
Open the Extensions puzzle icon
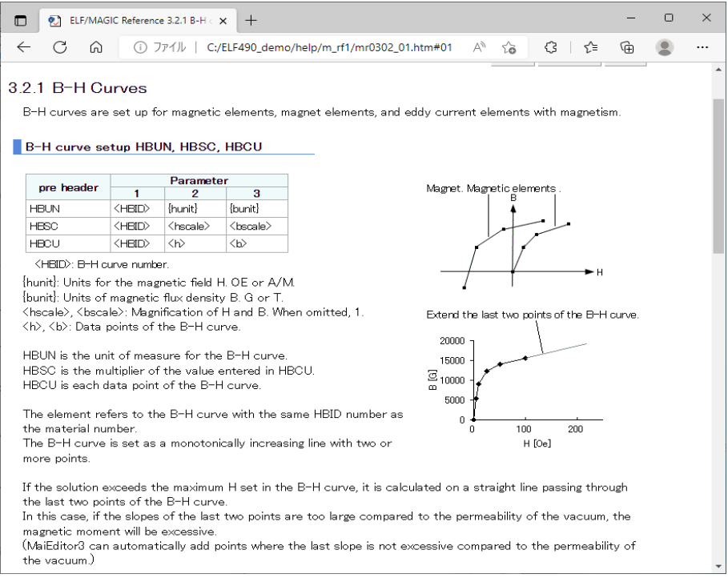tap(551, 47)
